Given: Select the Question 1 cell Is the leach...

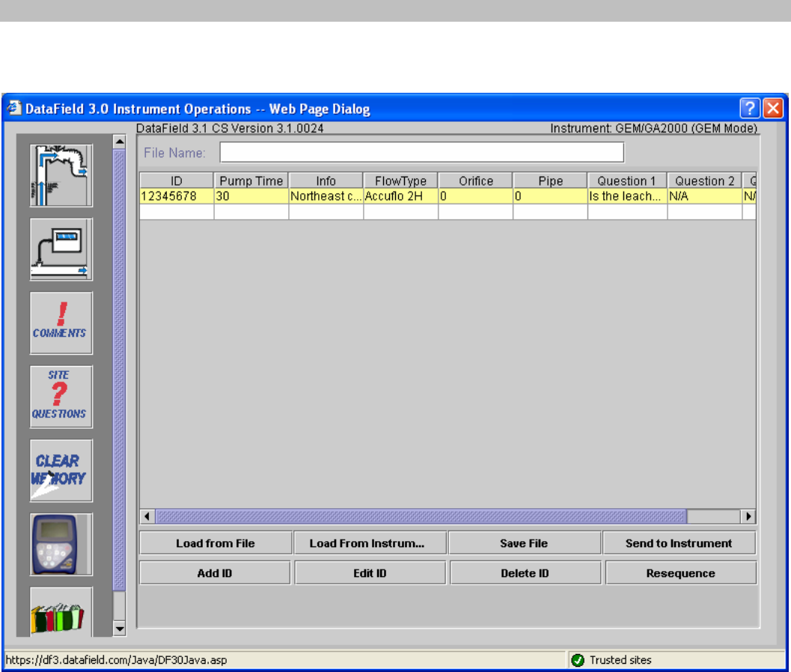Looking at the screenshot, I should coord(627,196).
